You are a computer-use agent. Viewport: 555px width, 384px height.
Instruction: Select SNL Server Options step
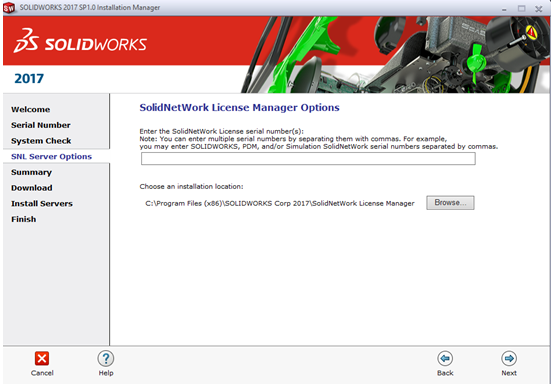[x=51, y=156]
